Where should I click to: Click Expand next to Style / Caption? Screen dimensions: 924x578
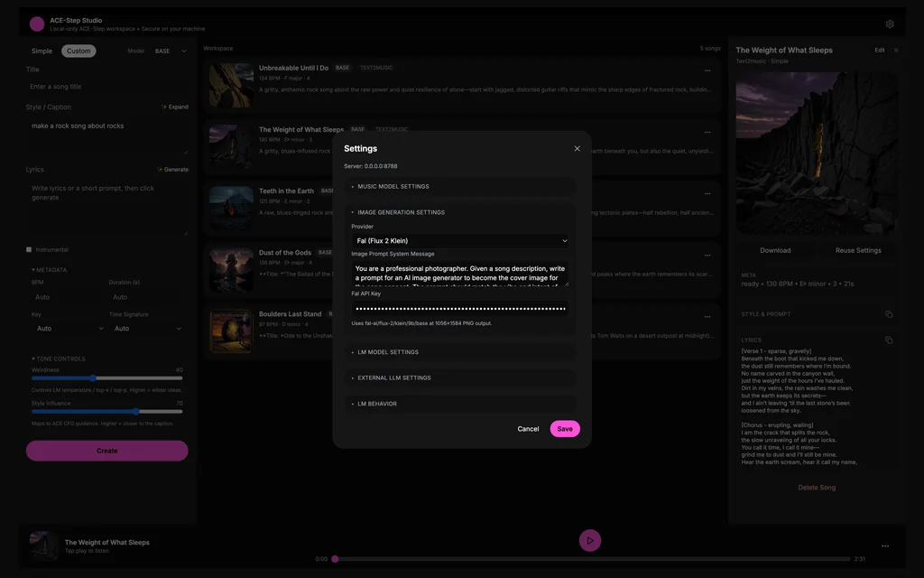pyautogui.click(x=175, y=107)
